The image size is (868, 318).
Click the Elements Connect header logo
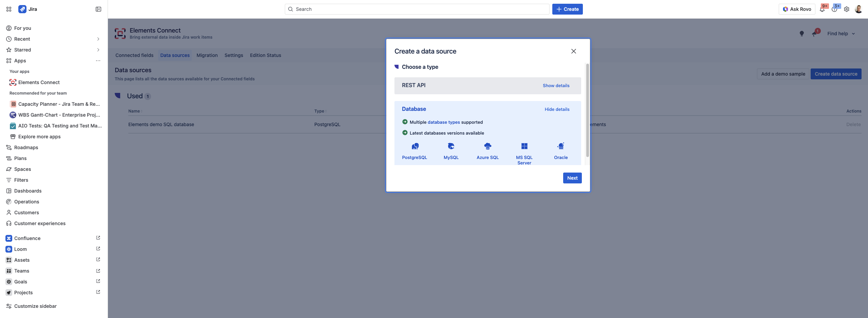120,34
